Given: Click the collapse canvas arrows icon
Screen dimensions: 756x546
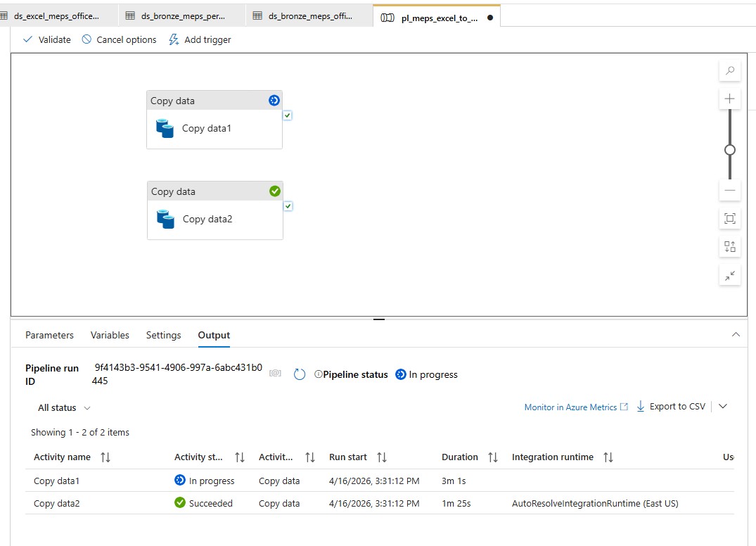Looking at the screenshot, I should tap(730, 276).
